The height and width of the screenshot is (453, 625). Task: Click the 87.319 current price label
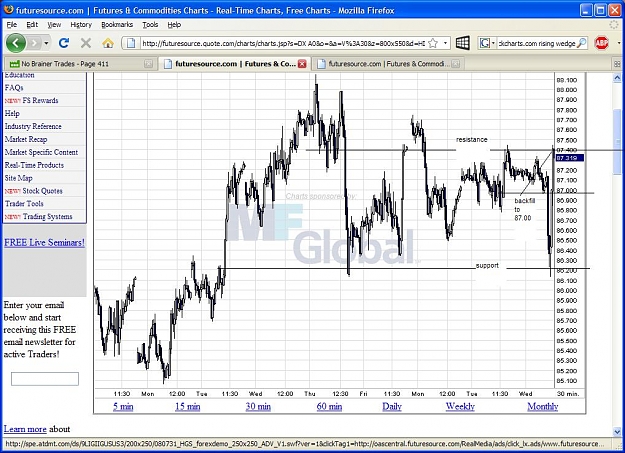click(570, 158)
